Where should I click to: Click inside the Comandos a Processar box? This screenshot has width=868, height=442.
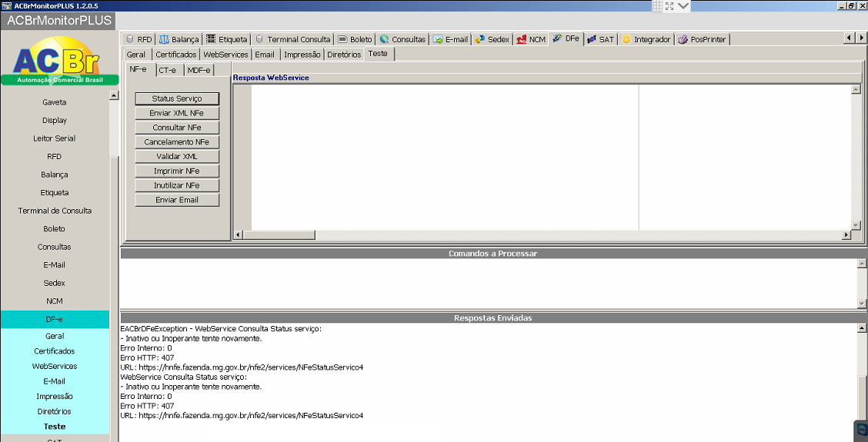[488, 284]
